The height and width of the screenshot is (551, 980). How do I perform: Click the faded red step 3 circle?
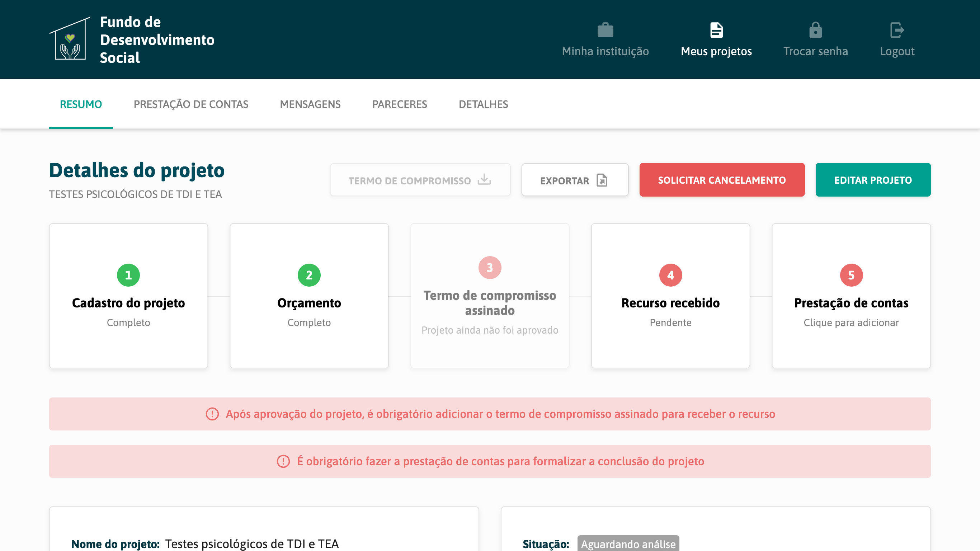(x=490, y=268)
